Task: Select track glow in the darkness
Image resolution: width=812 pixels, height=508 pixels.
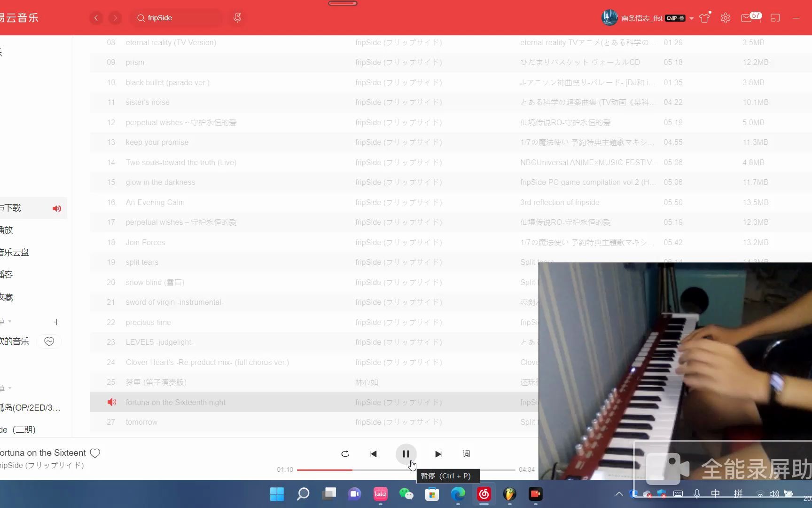Action: coord(160,182)
